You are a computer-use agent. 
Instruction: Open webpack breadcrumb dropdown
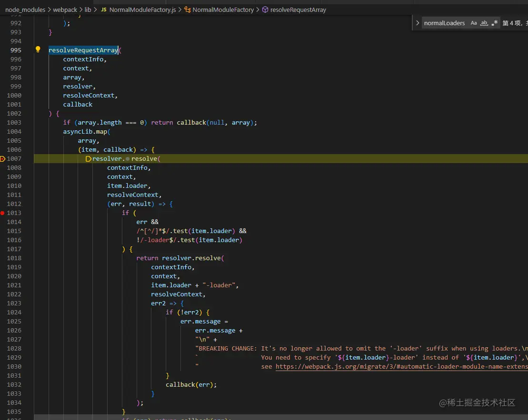coord(65,10)
